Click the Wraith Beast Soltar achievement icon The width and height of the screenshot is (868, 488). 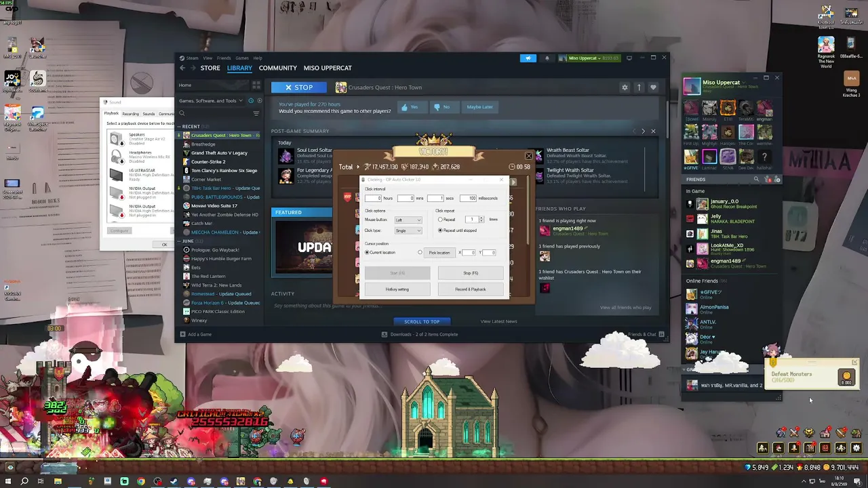[x=539, y=156]
